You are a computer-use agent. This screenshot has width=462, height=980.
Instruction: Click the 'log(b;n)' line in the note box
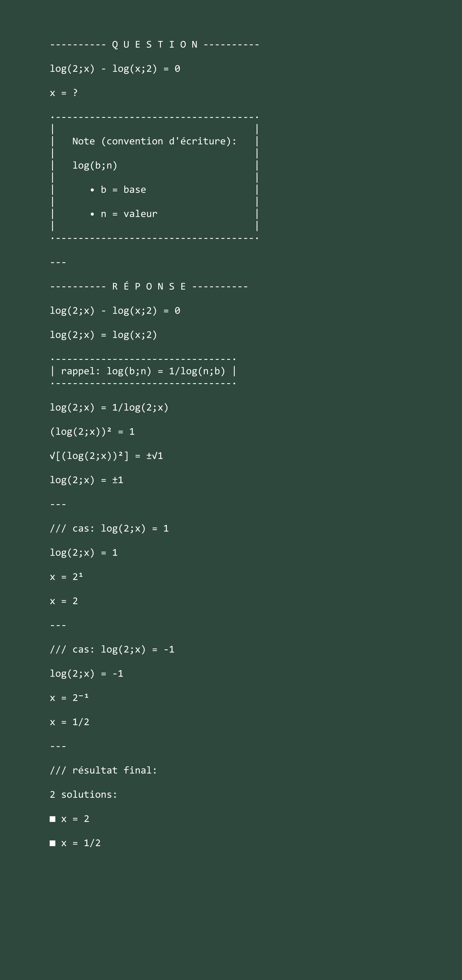click(x=95, y=165)
